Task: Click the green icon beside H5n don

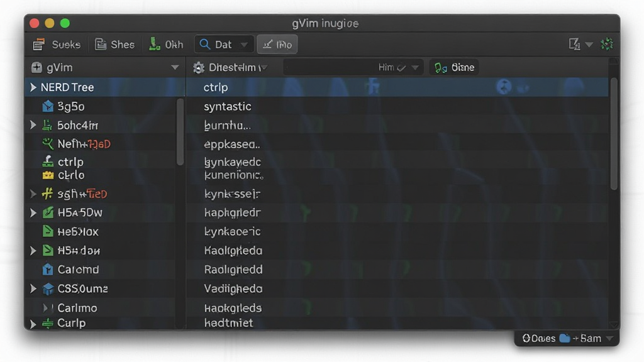Action: pos(48,250)
